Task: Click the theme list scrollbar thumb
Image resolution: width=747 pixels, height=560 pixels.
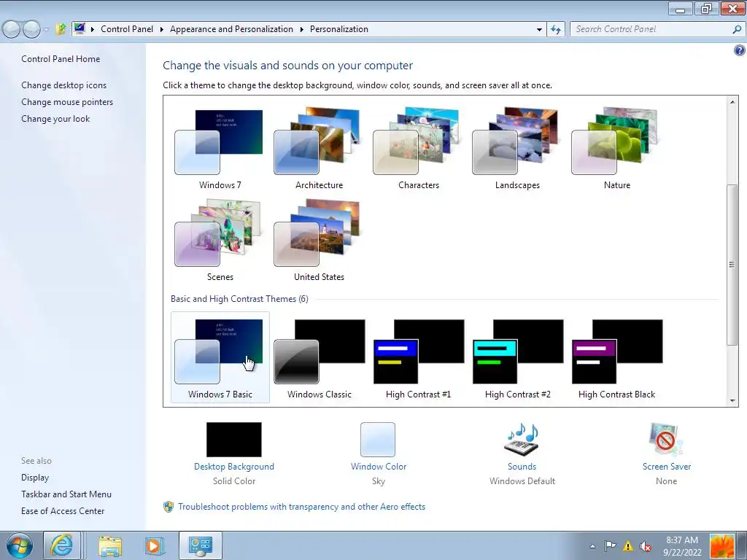Action: pyautogui.click(x=732, y=265)
